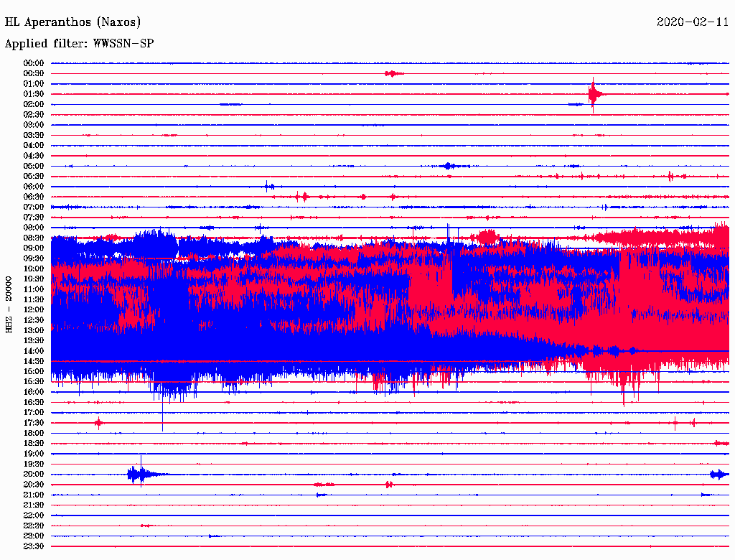735x560 pixels.
Task: Click the 23:30 time label
Action: (34, 546)
